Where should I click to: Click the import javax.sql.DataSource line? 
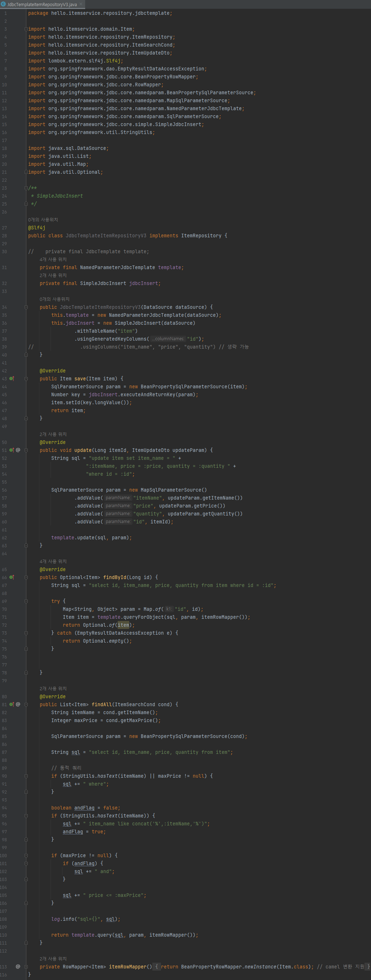tap(69, 148)
